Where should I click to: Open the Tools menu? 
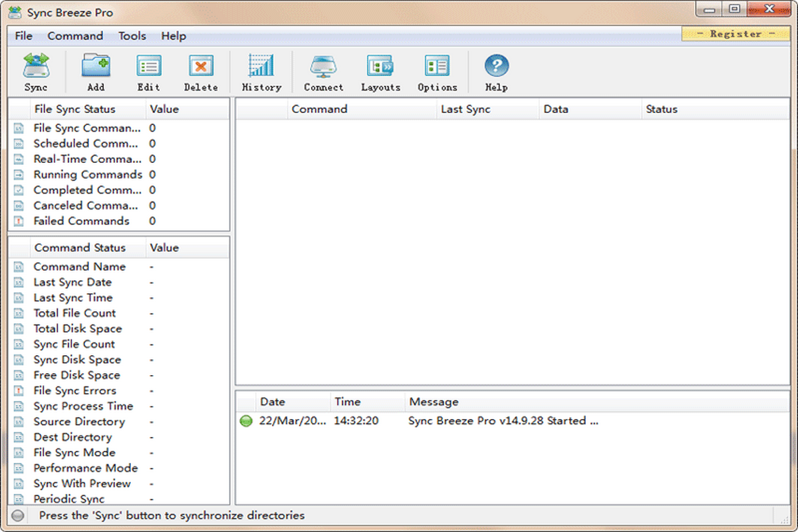point(132,36)
